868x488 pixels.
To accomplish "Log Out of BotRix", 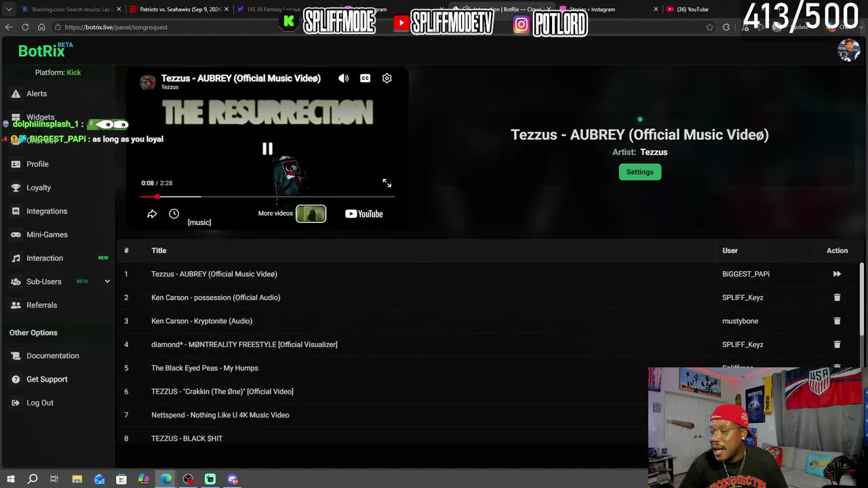I will 40,403.
